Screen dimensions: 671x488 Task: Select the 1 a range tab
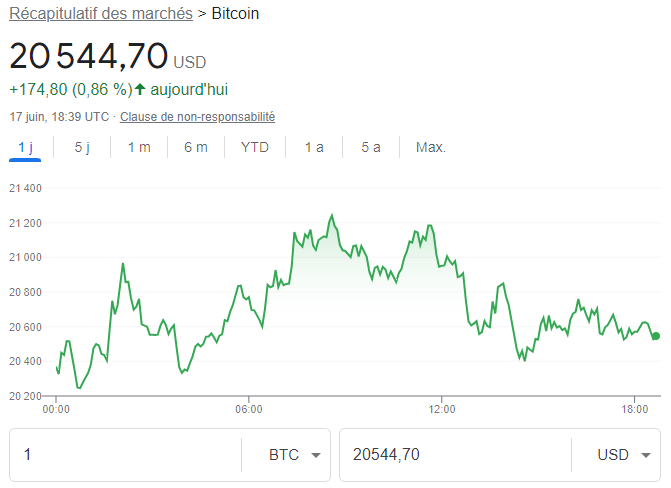(x=314, y=147)
